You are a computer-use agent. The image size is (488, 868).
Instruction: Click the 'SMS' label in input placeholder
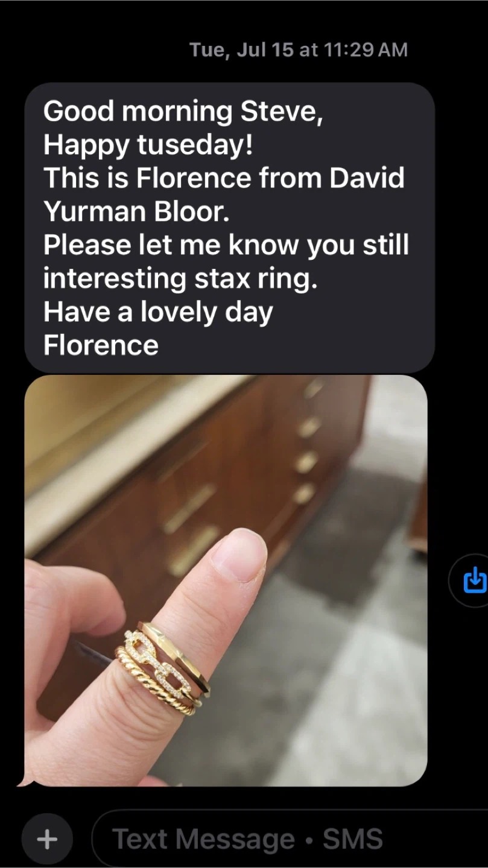(x=353, y=839)
